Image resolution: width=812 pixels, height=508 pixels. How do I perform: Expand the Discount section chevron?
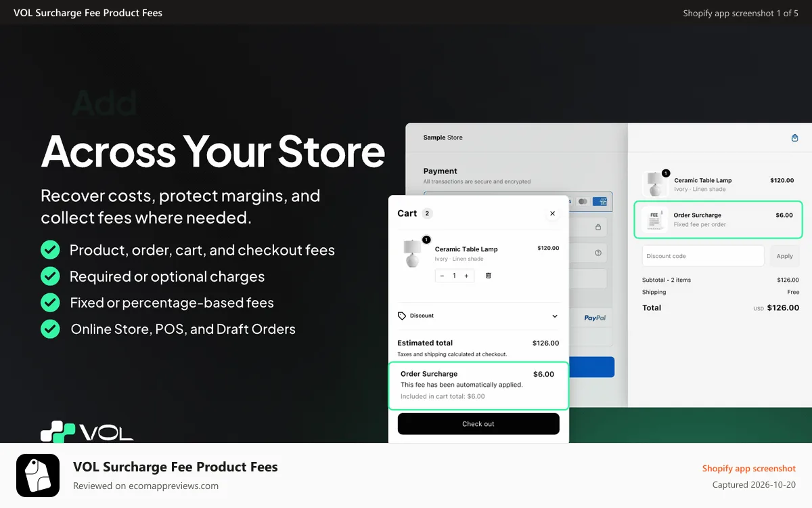coord(555,316)
